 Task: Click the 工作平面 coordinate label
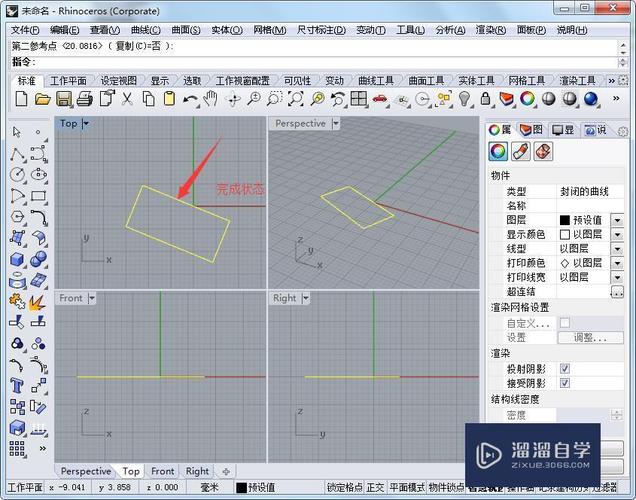click(x=25, y=487)
